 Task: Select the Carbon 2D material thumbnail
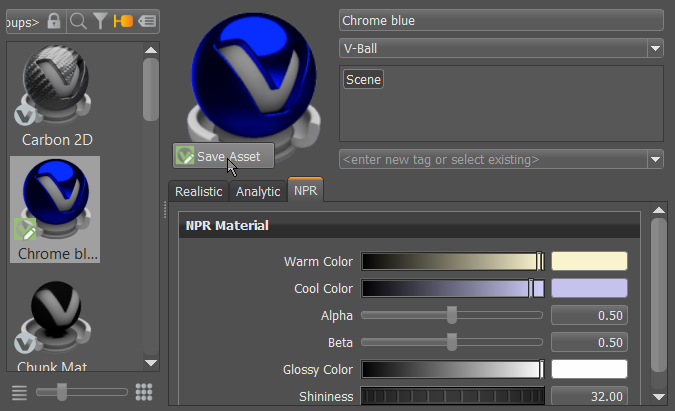[56, 96]
